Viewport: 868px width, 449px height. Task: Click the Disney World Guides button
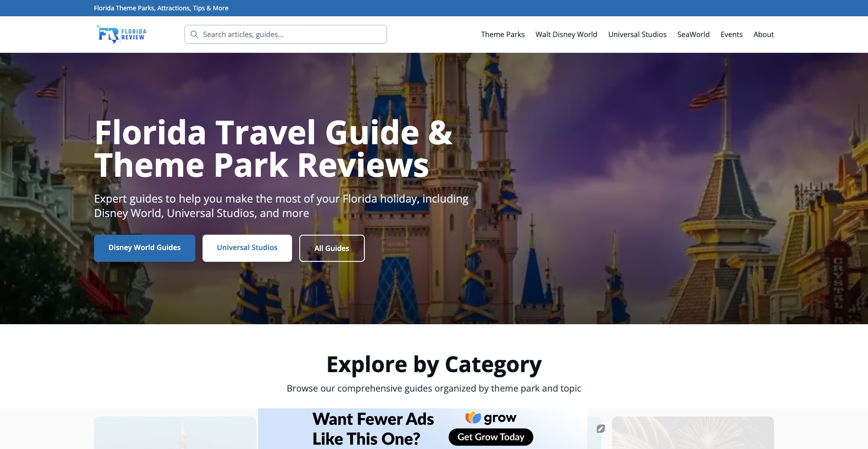[144, 248]
